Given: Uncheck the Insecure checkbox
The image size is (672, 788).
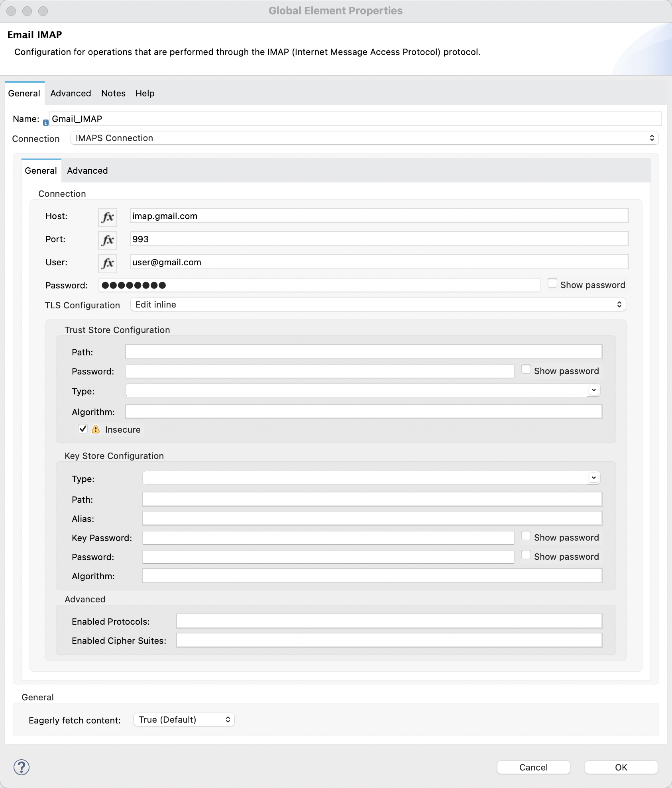Looking at the screenshot, I should [83, 429].
